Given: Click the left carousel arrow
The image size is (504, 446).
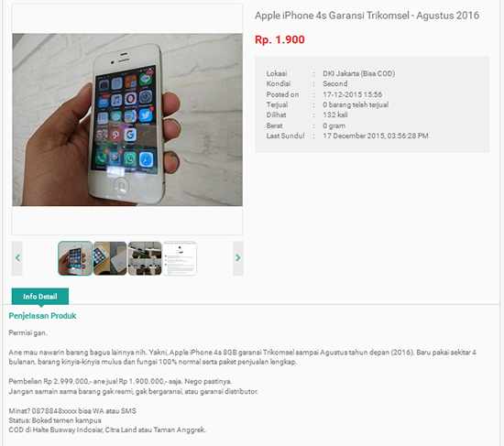Looking at the screenshot, I should coord(17,258).
